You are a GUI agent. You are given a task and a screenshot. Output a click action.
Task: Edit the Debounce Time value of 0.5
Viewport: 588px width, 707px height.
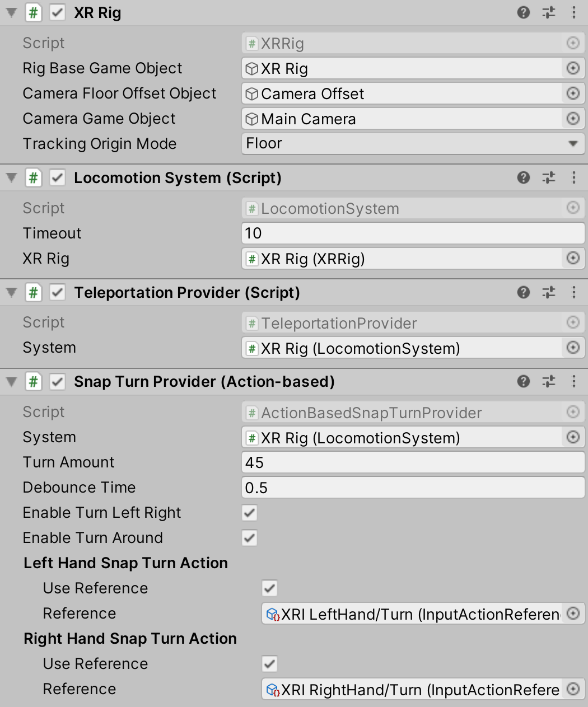coord(413,487)
